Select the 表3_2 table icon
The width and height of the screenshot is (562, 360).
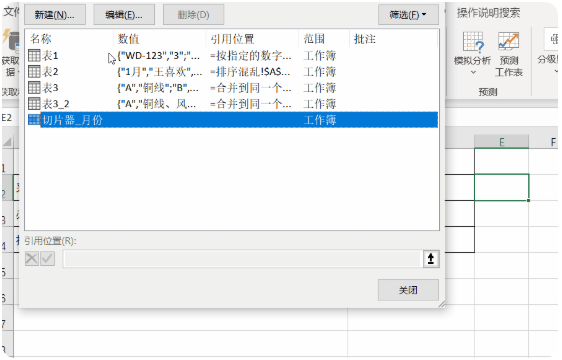tap(34, 104)
